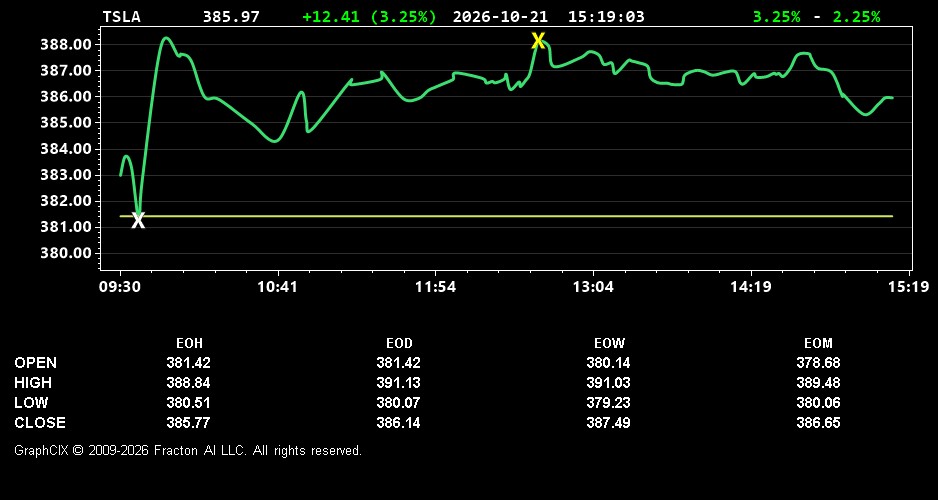Click EOH high value 388.84
The image size is (938, 500).
(188, 383)
